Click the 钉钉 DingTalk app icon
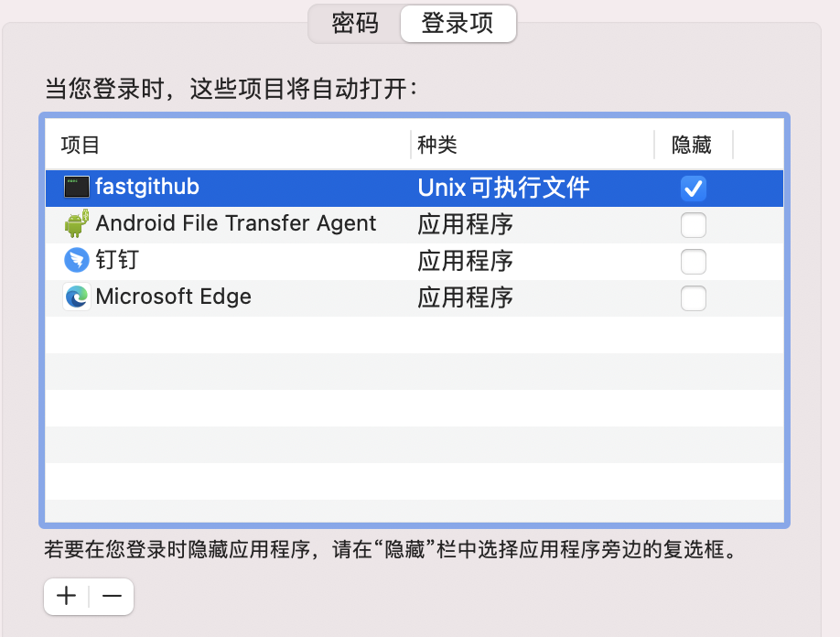This screenshot has height=637, width=840. tap(77, 261)
